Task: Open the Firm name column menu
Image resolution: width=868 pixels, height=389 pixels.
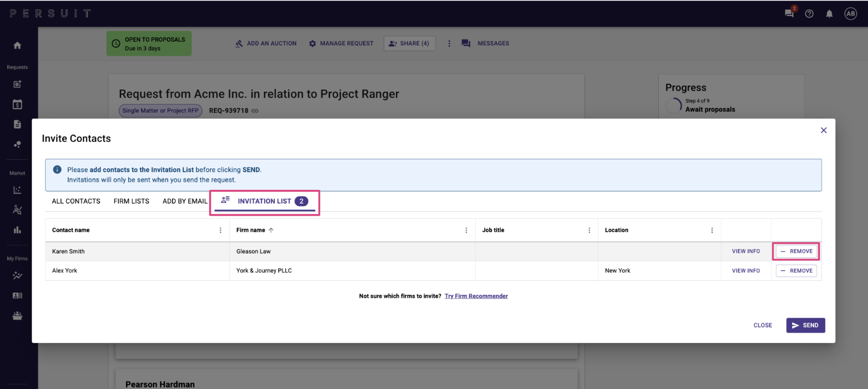Action: (x=466, y=230)
